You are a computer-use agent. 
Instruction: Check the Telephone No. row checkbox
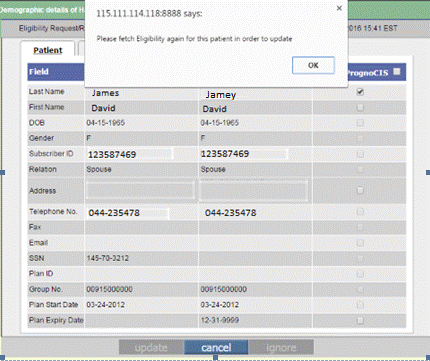[360, 212]
